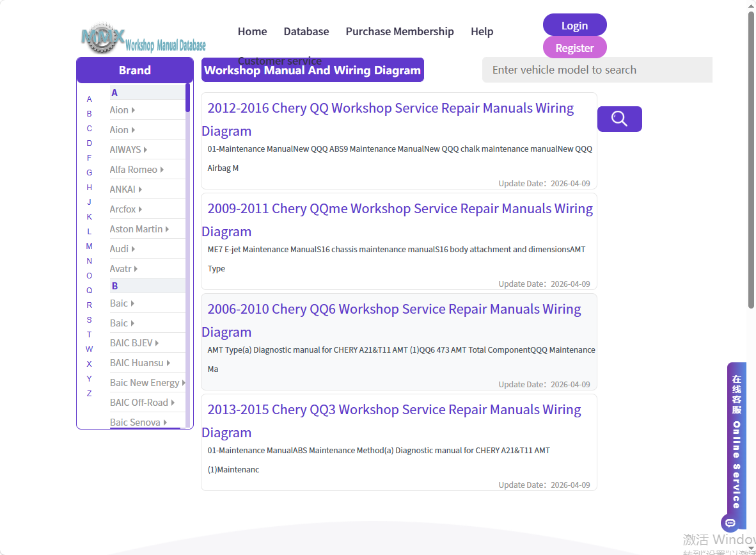Open the online service chat bubble icon
The width and height of the screenshot is (756, 555).
[730, 522]
